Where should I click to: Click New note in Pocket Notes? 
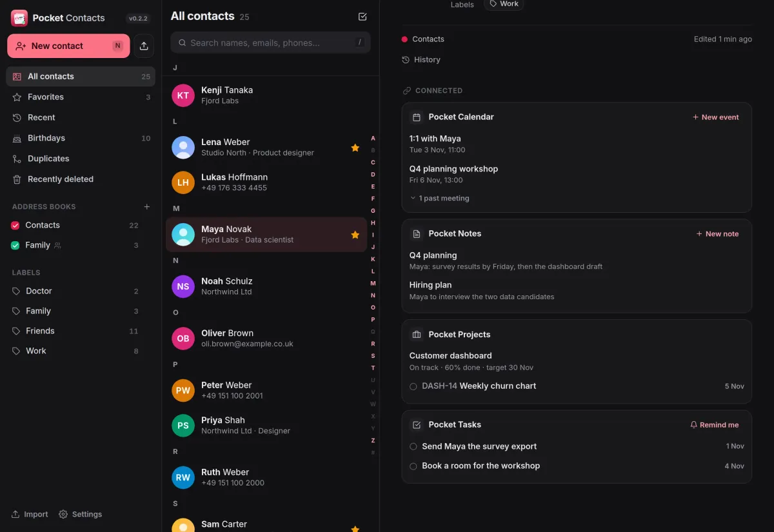(x=718, y=234)
